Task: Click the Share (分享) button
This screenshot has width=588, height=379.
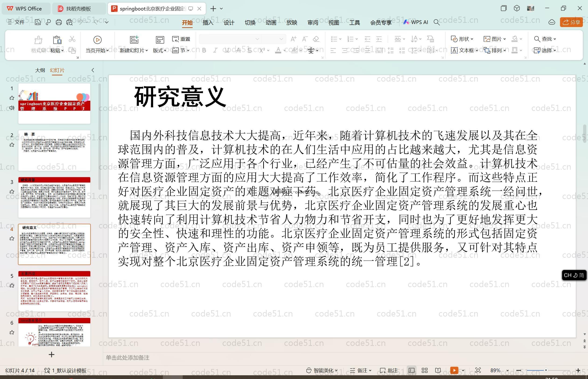Action: pyautogui.click(x=571, y=22)
